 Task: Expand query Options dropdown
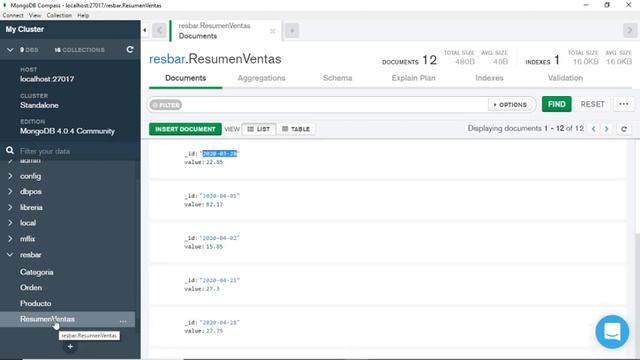point(510,104)
